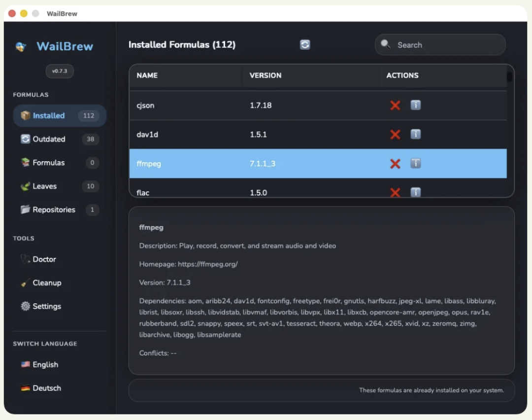The width and height of the screenshot is (532, 420).
Task: Open the Cleanup tool
Action: tap(47, 283)
